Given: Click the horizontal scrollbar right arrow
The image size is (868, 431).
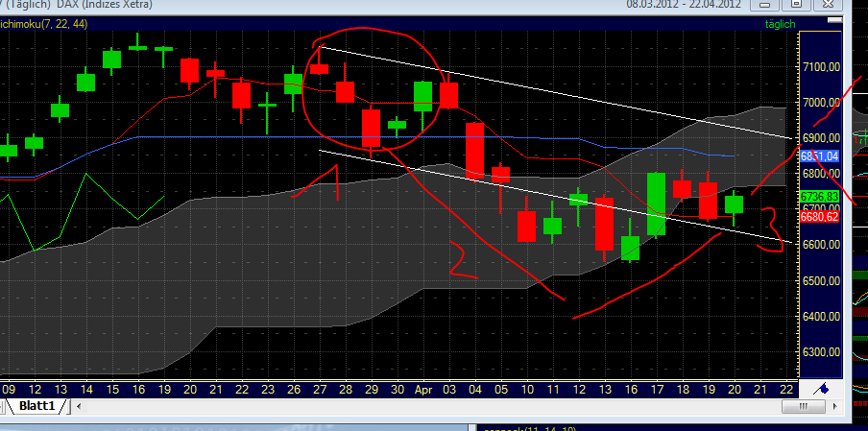Looking at the screenshot, I should pyautogui.click(x=836, y=407).
